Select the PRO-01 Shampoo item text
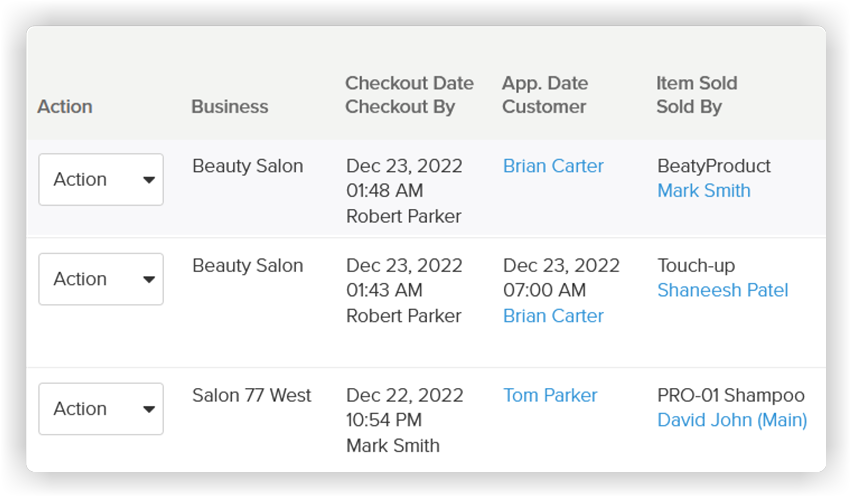The width and height of the screenshot is (851, 497). (730, 396)
